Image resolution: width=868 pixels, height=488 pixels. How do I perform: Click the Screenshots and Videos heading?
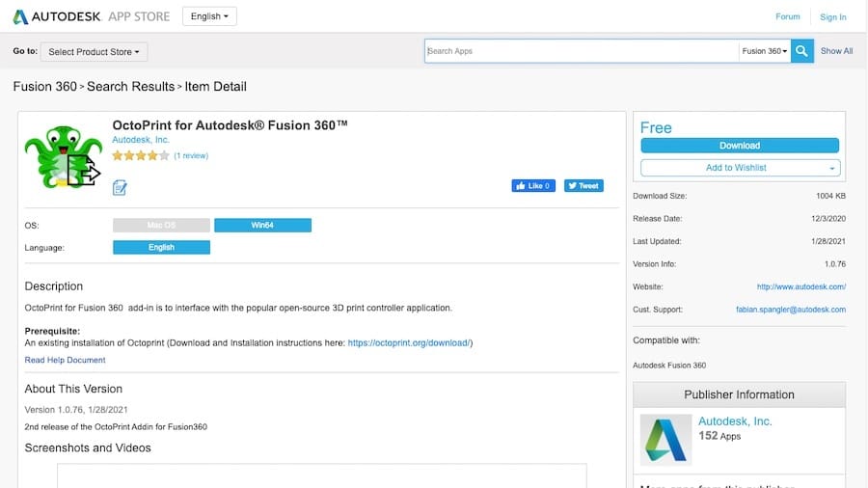[x=88, y=447]
